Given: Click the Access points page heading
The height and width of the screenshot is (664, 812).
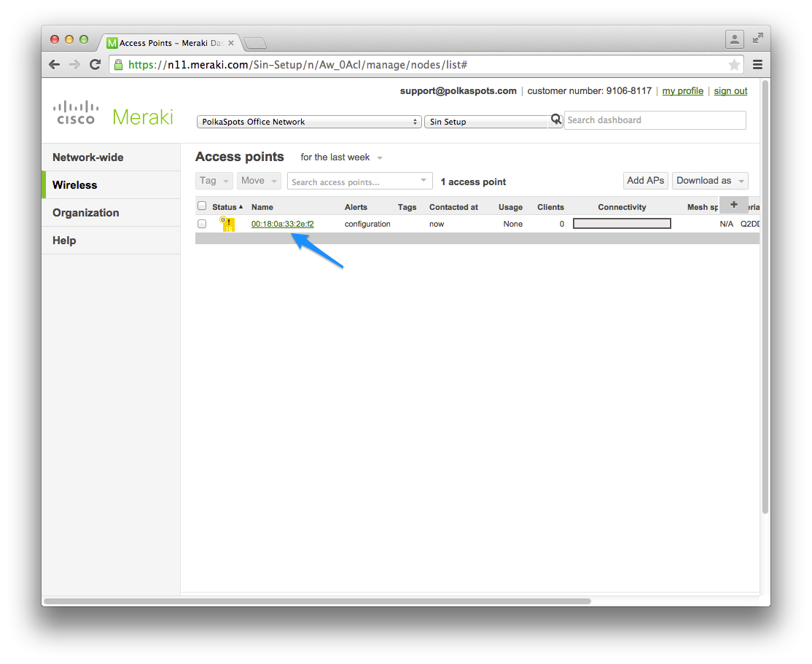Looking at the screenshot, I should coord(239,157).
